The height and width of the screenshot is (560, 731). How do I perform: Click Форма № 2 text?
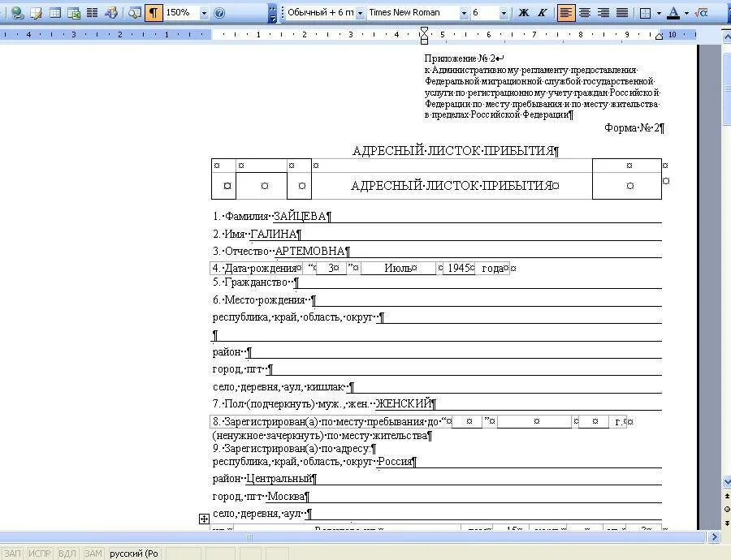(632, 127)
